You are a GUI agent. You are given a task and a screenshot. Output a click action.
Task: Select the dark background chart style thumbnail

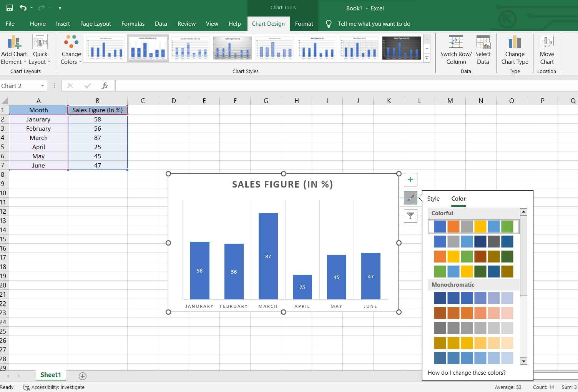[x=401, y=48]
